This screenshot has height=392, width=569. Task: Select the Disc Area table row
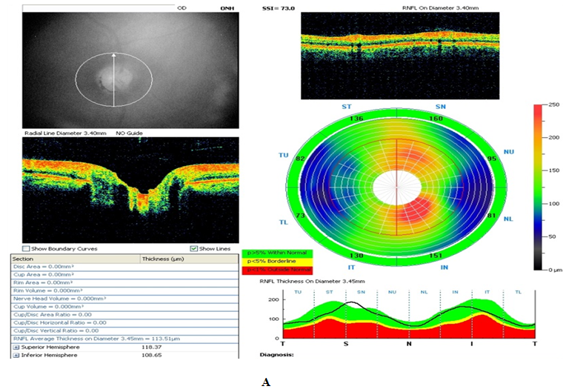pos(74,267)
